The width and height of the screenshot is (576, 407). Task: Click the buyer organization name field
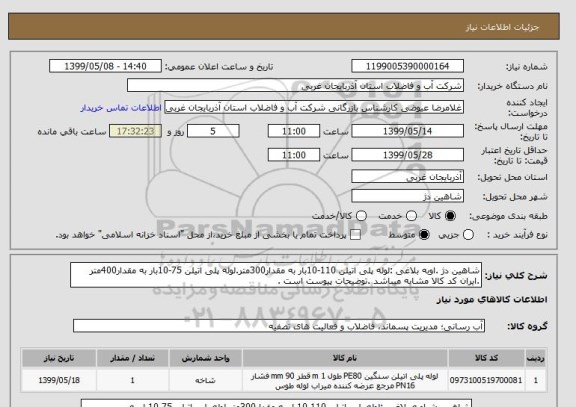(x=295, y=86)
